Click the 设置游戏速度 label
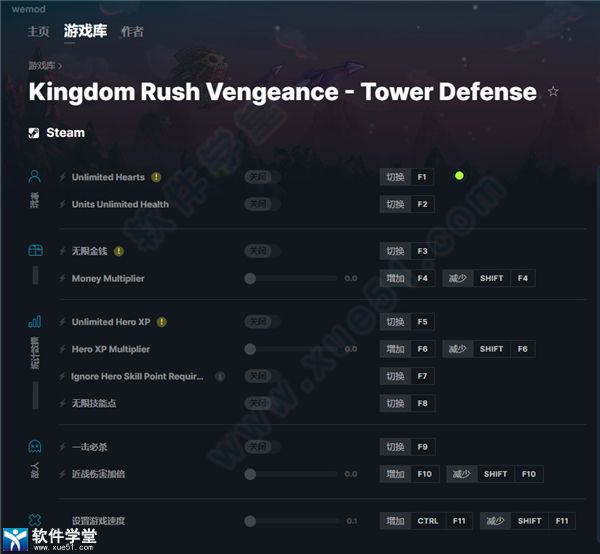Image resolution: width=600 pixels, height=554 pixels. (98, 521)
